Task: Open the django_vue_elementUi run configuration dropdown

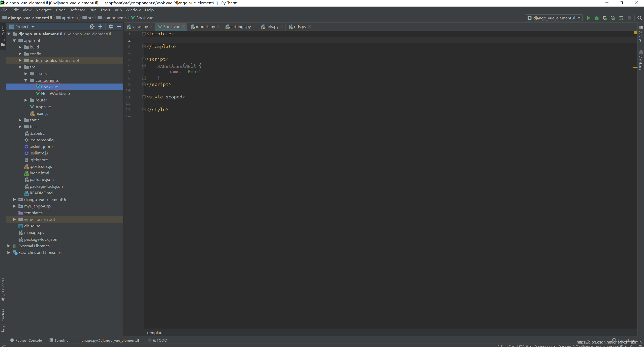Action: (554, 18)
